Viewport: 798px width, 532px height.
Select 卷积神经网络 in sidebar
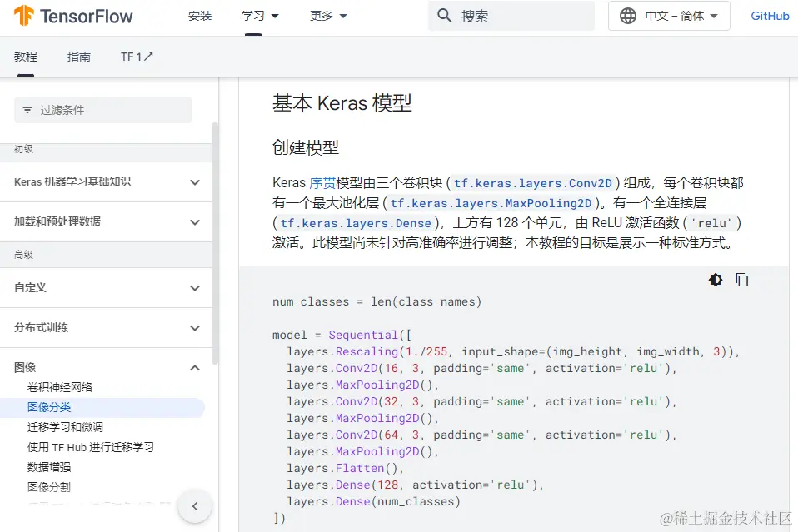point(60,387)
